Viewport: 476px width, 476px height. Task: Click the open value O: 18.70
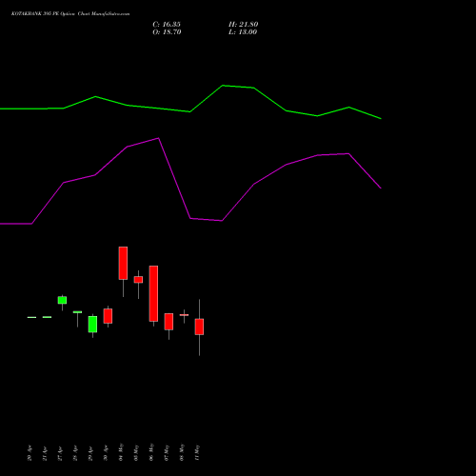pyautogui.click(x=167, y=32)
